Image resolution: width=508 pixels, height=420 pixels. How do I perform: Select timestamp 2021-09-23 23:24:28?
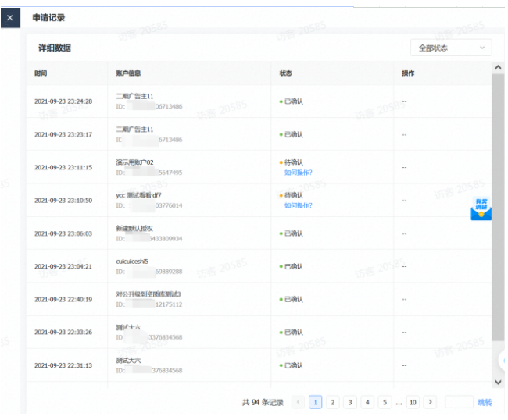point(63,101)
